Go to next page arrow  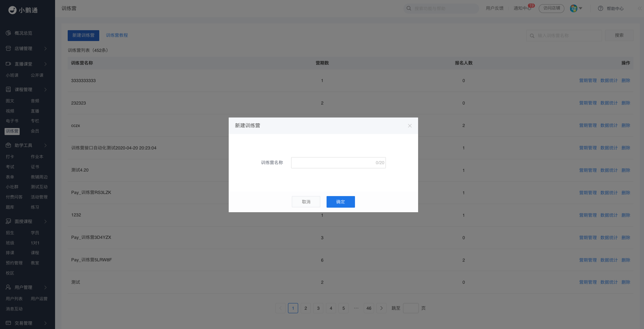382,308
